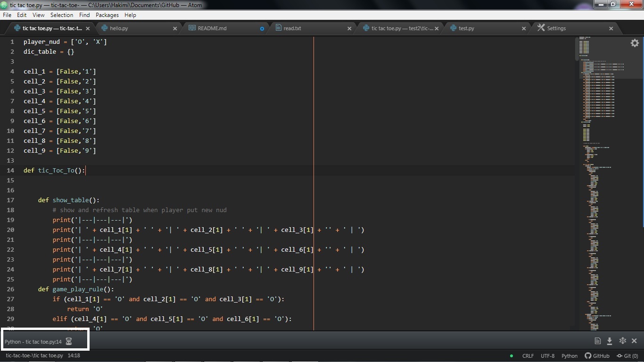The height and width of the screenshot is (362, 644).
Task: Click the Python icon on hello.py tab
Action: [x=105, y=28]
